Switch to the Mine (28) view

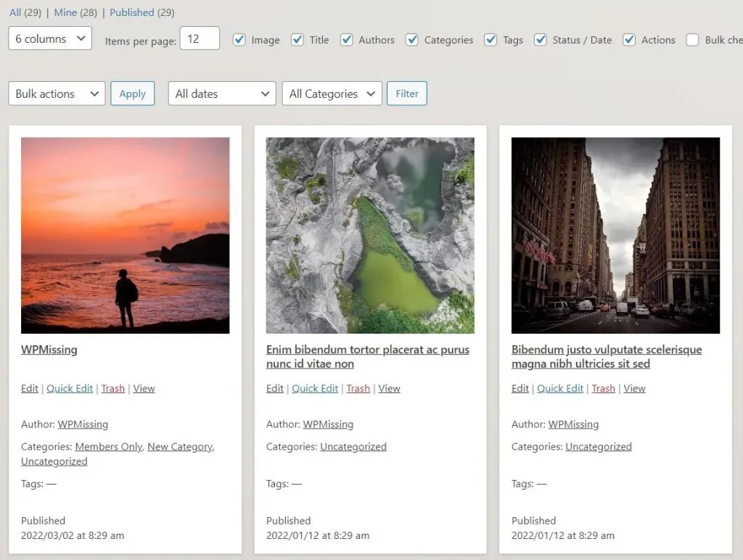(x=65, y=12)
